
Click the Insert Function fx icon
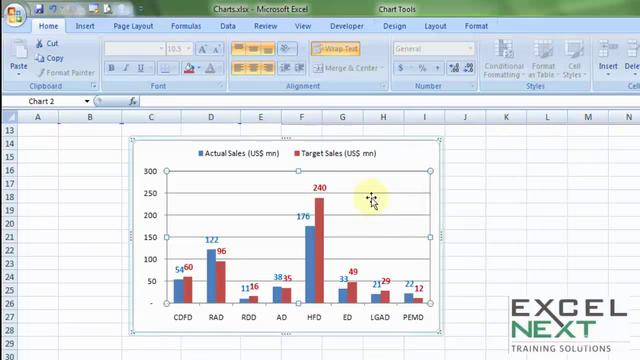tap(133, 101)
